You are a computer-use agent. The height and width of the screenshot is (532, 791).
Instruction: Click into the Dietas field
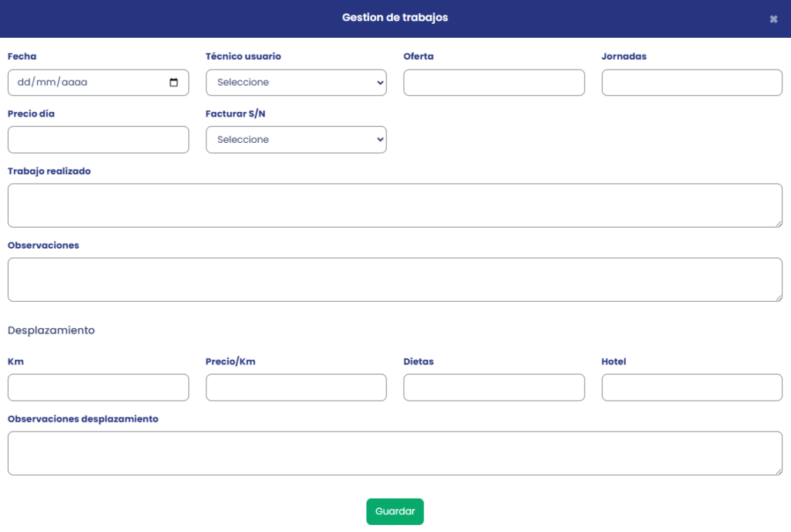pyautogui.click(x=494, y=388)
